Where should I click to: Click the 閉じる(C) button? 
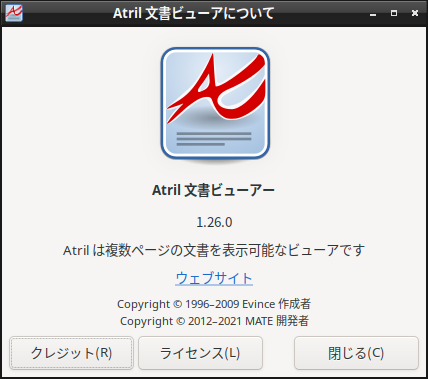(356, 353)
